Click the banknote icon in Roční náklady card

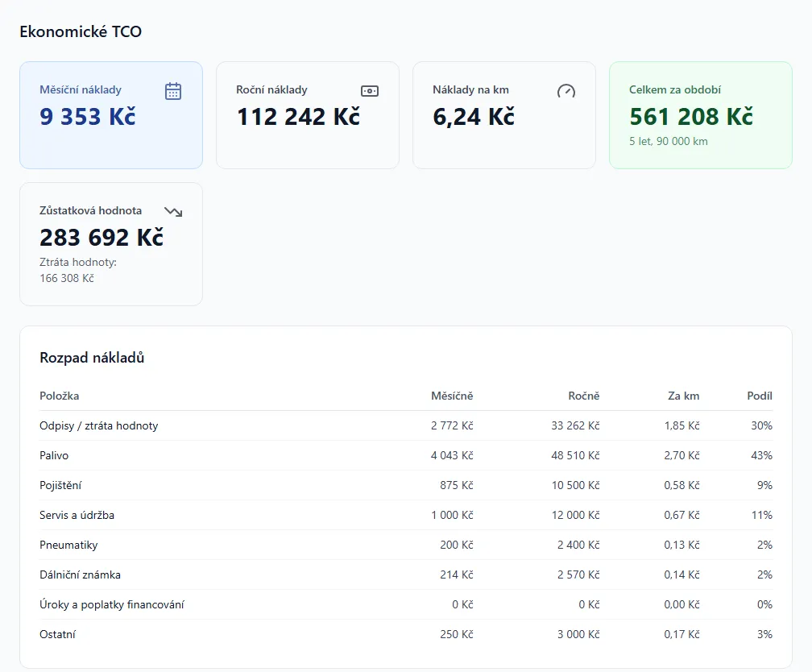(369, 91)
